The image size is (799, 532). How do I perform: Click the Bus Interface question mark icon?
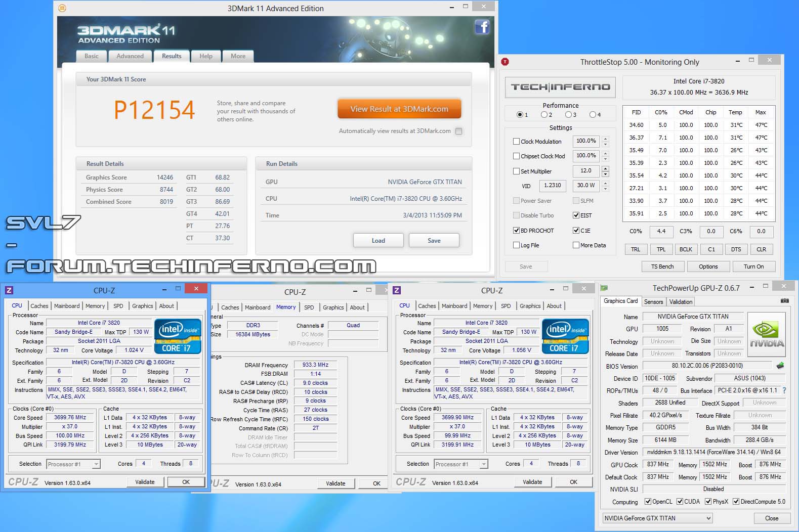point(784,390)
